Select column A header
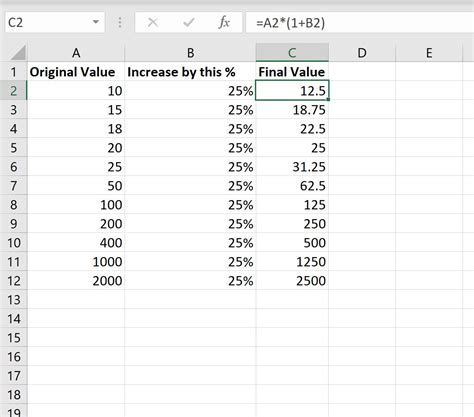 click(76, 53)
